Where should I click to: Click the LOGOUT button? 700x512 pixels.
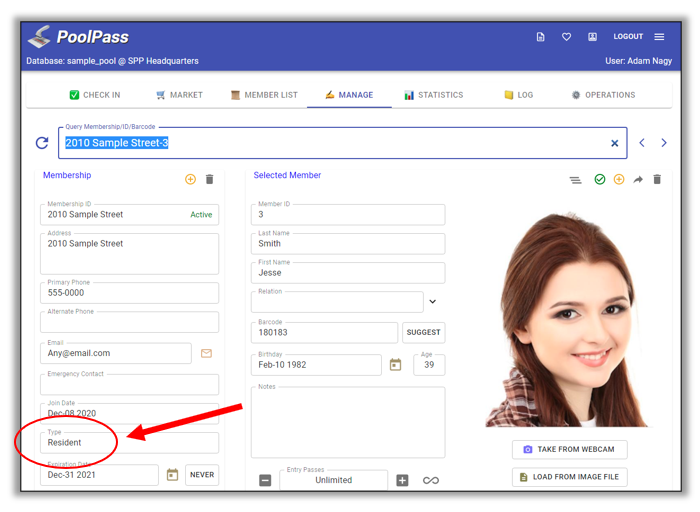tap(628, 37)
